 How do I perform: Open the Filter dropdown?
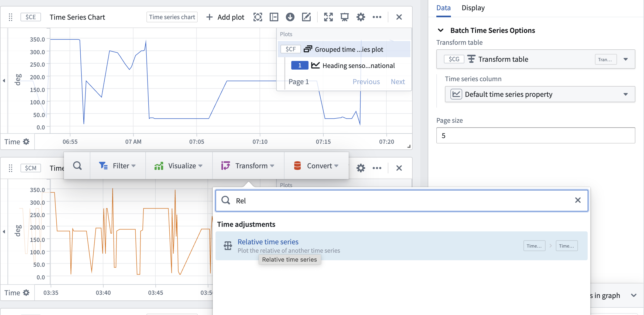[118, 166]
